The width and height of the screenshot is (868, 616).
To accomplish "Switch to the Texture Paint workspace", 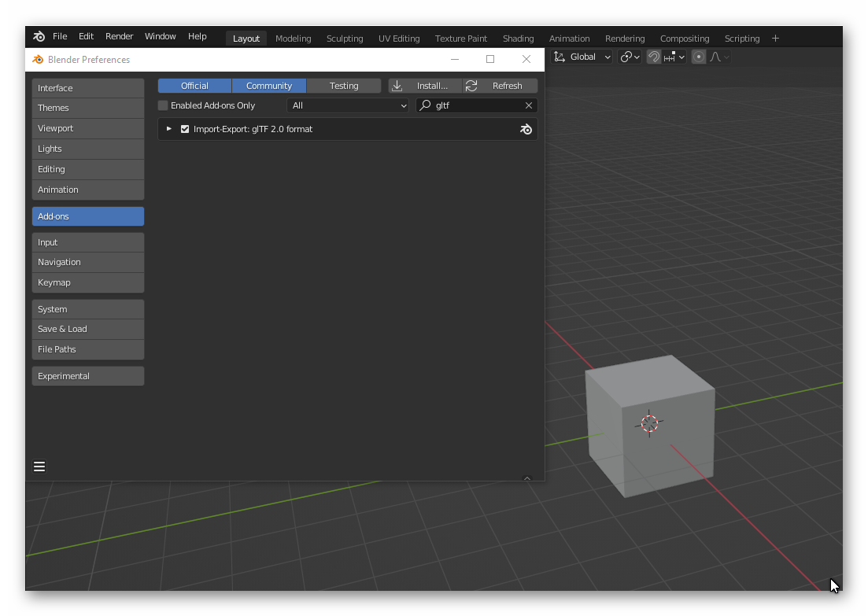I will click(460, 39).
